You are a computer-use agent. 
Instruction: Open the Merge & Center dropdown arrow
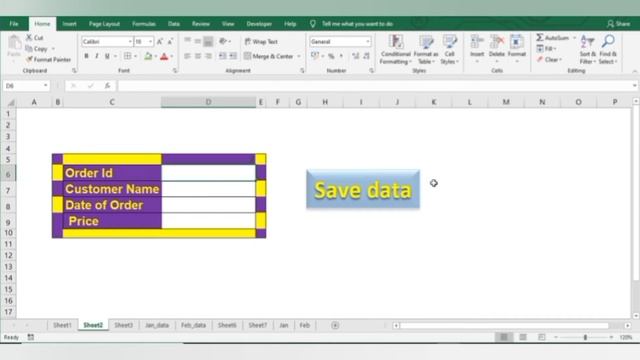(x=299, y=56)
